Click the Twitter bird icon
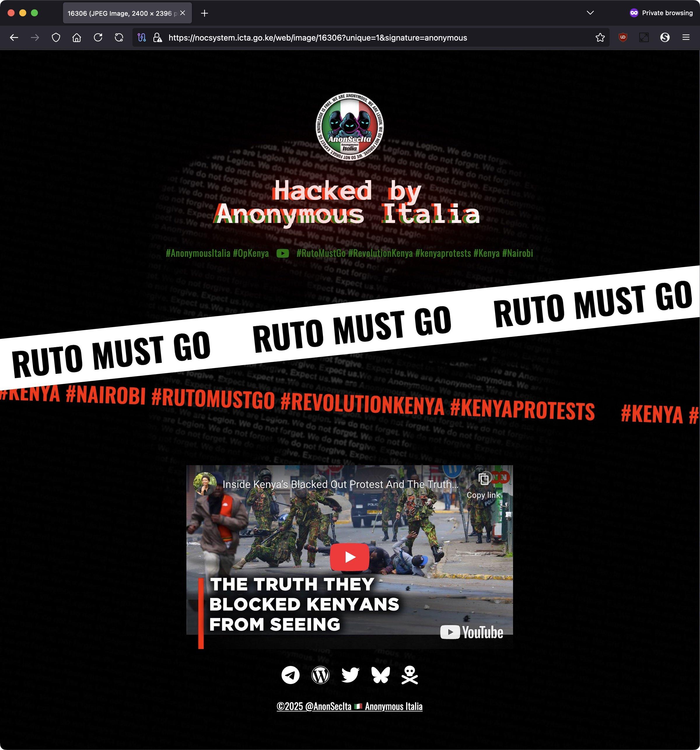 point(350,675)
